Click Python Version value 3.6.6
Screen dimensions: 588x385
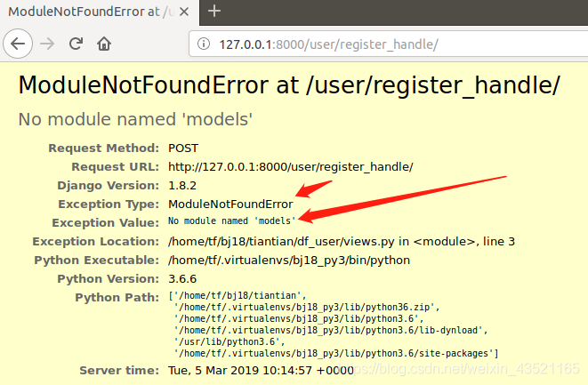point(182,279)
